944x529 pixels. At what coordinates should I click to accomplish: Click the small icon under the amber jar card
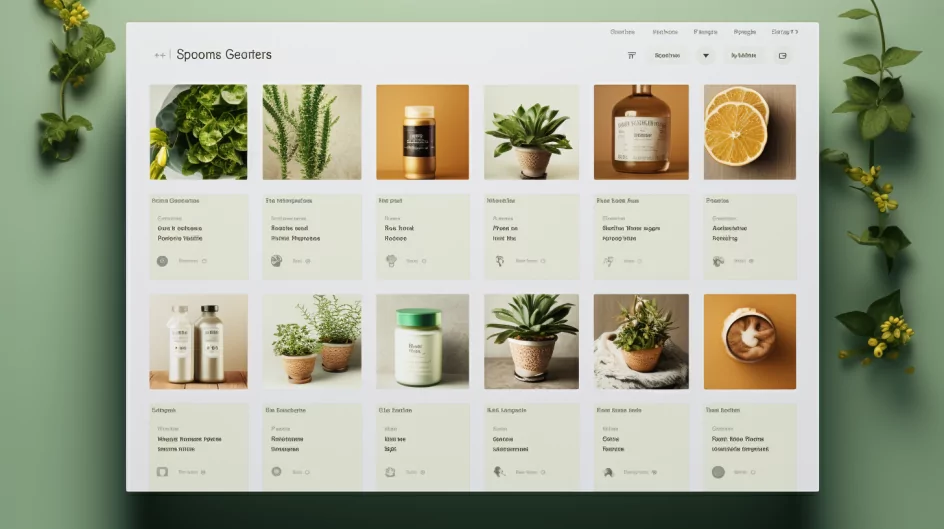(391, 261)
